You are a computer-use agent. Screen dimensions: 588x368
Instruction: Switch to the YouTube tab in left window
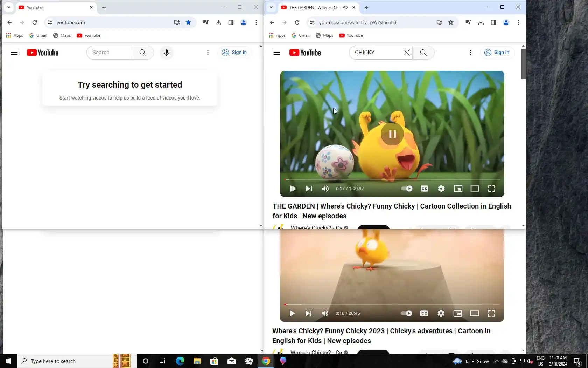click(x=56, y=7)
